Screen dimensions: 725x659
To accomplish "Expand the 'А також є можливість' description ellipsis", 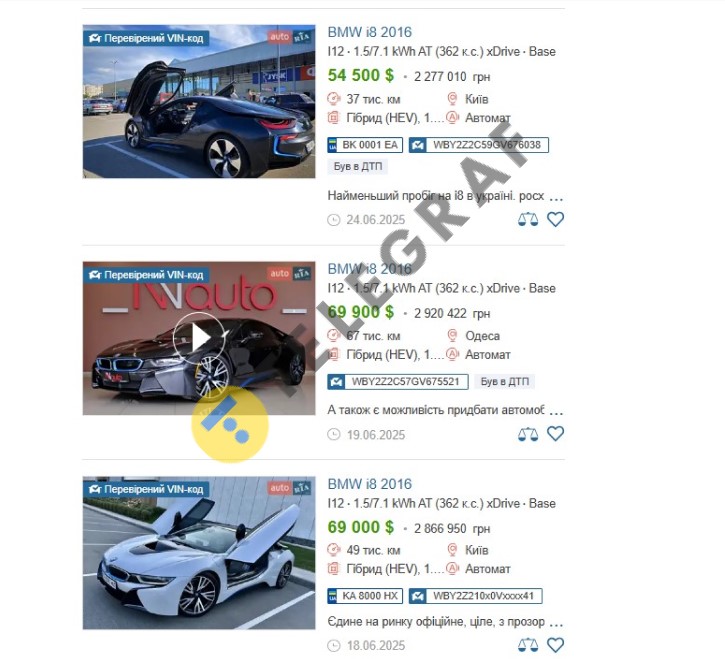I will 556,413.
